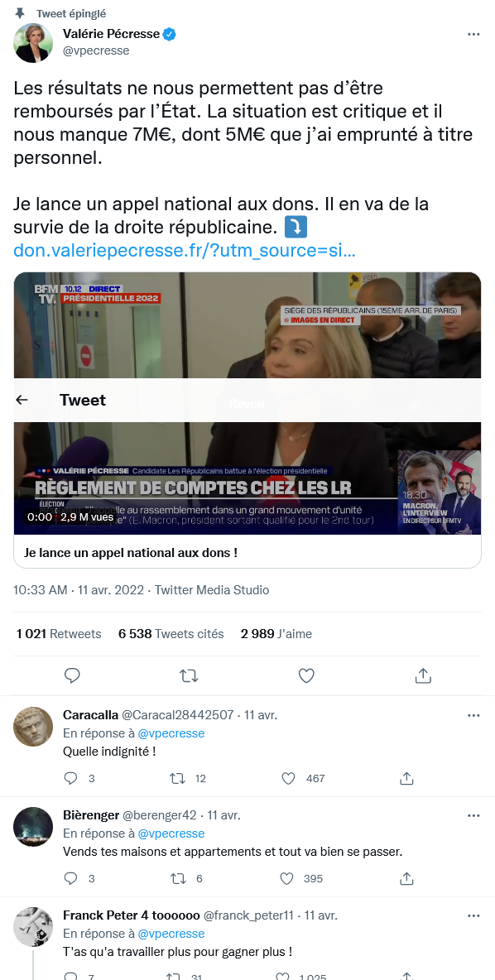Like the main tweet with heart icon
This screenshot has width=495, height=980.
point(305,675)
